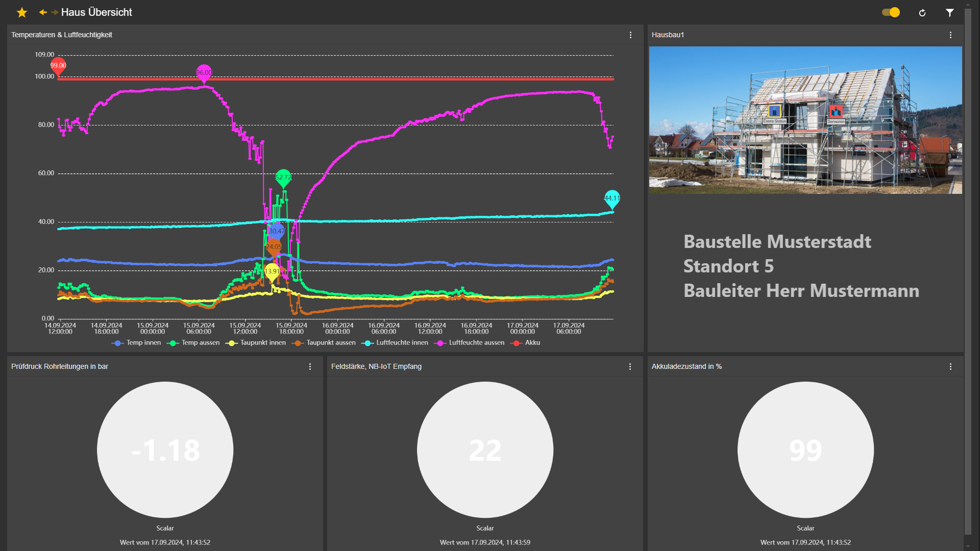Open Temperaturen & Luftfeuchtigkeit widget menu
This screenshot has width=980, height=551.
630,35
